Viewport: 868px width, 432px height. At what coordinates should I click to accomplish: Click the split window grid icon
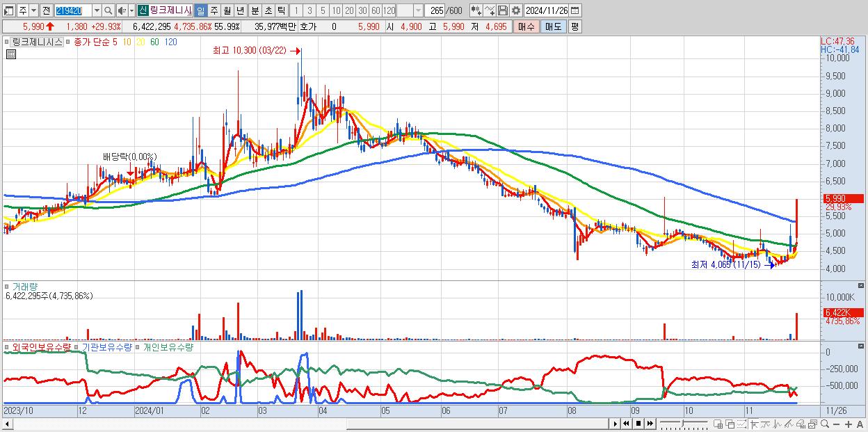click(x=718, y=424)
